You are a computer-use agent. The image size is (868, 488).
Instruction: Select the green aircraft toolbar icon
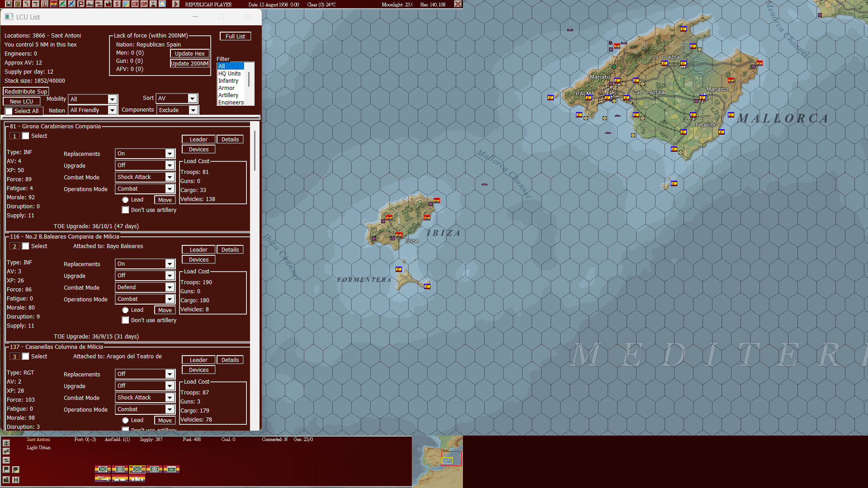(62, 4)
